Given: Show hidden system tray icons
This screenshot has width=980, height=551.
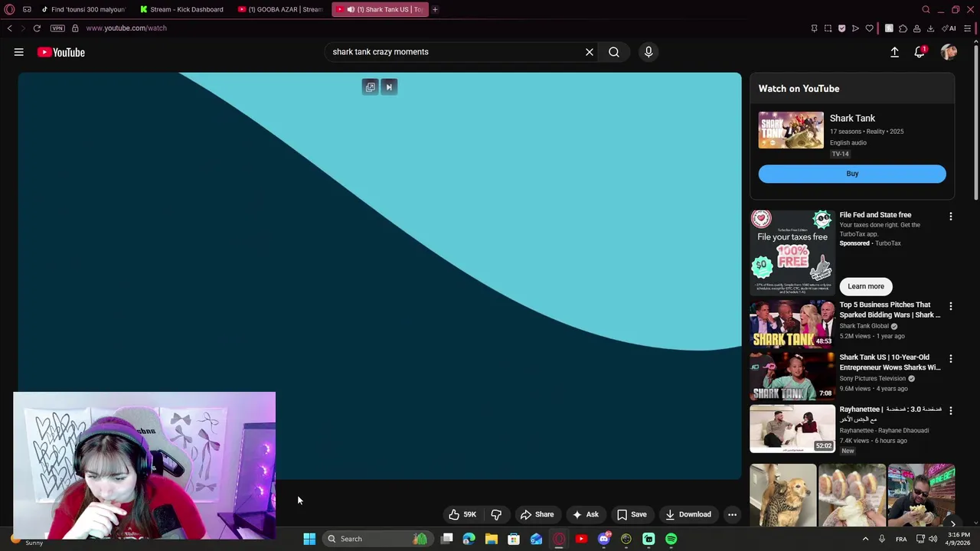Looking at the screenshot, I should point(866,539).
